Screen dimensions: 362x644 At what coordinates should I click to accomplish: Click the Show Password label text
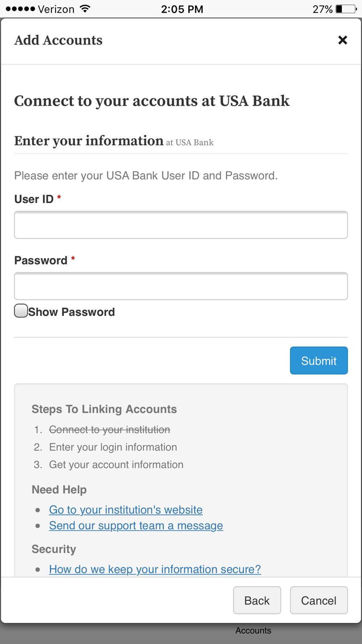71,312
